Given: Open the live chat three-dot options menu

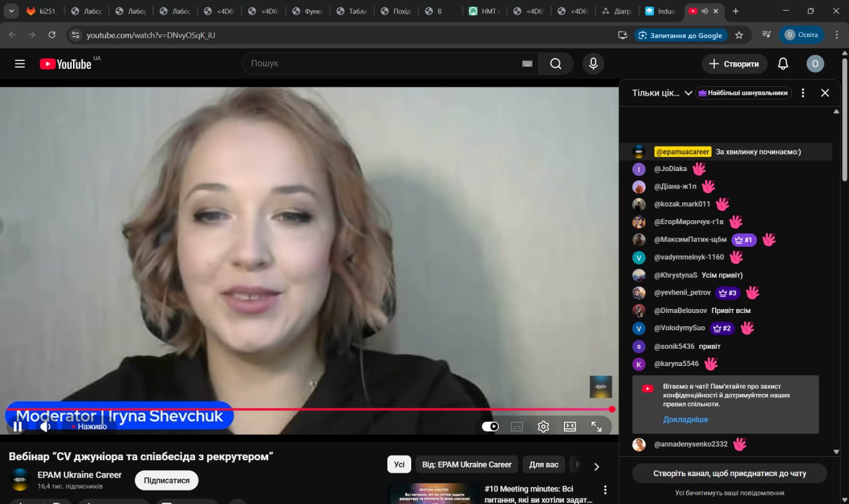Looking at the screenshot, I should (803, 93).
